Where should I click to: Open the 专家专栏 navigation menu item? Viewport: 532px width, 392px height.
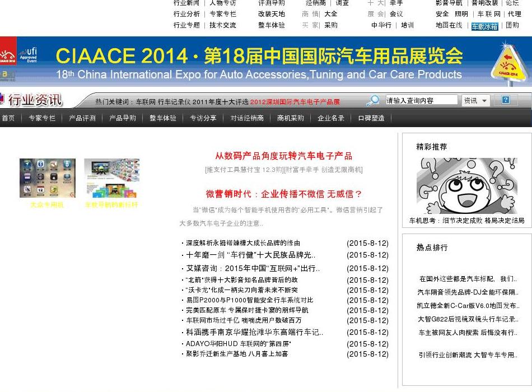pyautogui.click(x=42, y=118)
